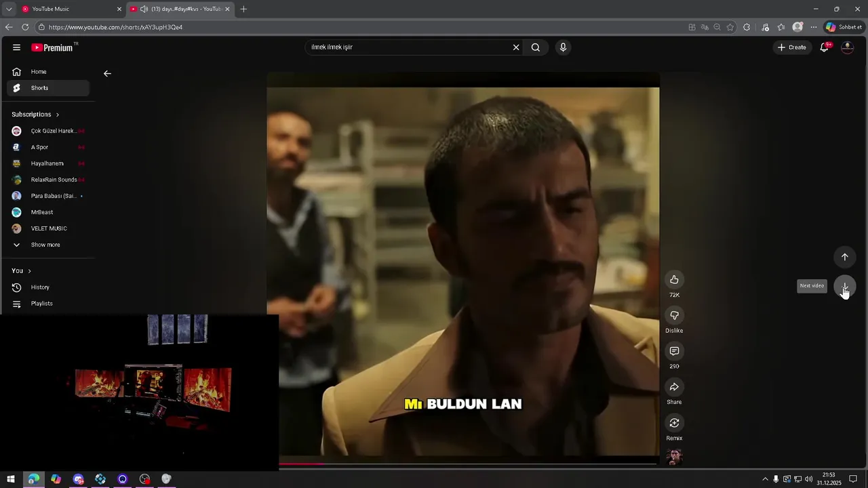Clear the search box with the X
Viewport: 868px width, 488px height.
tap(516, 47)
